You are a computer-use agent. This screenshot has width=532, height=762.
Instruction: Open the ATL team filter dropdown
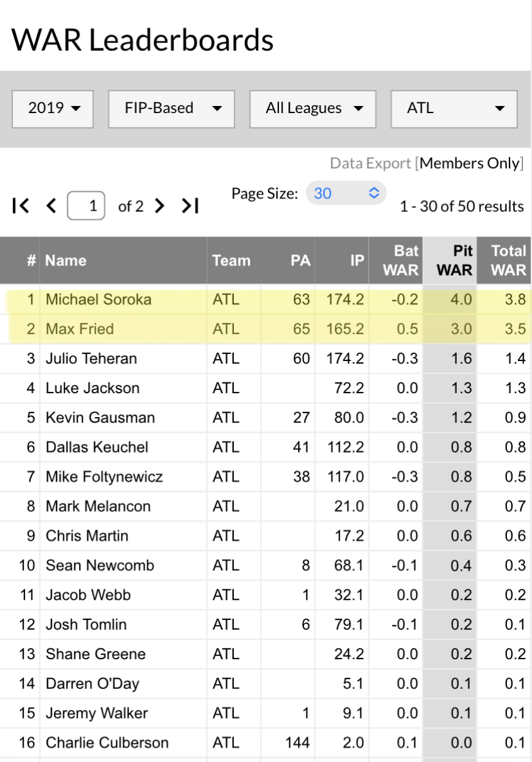click(x=454, y=109)
